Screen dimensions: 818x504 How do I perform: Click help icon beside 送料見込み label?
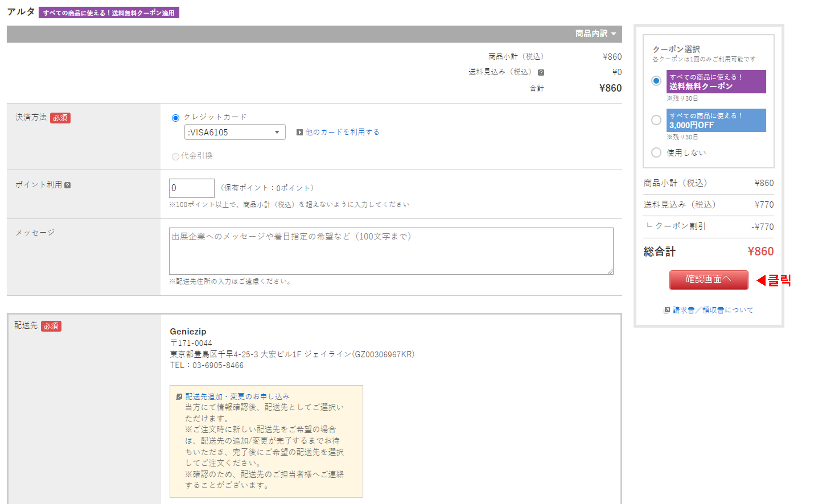pos(541,72)
